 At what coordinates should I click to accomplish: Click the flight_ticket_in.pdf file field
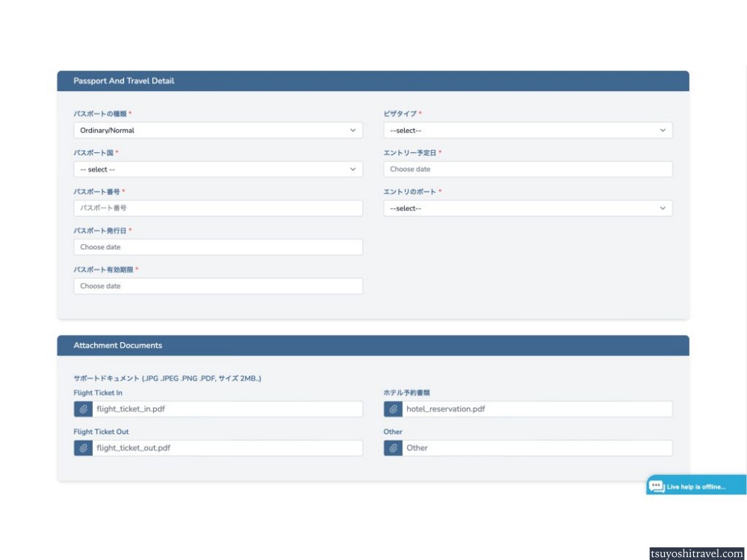click(226, 409)
